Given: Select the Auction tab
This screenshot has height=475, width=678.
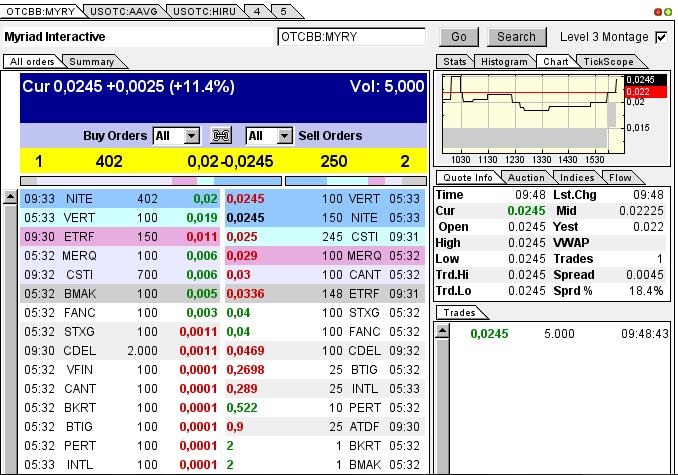Looking at the screenshot, I should point(526,178).
